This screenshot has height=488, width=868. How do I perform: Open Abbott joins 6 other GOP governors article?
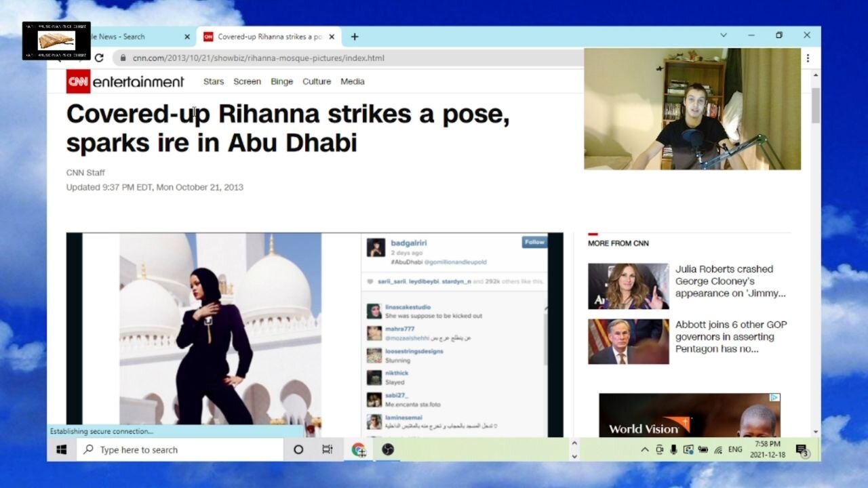(x=731, y=337)
